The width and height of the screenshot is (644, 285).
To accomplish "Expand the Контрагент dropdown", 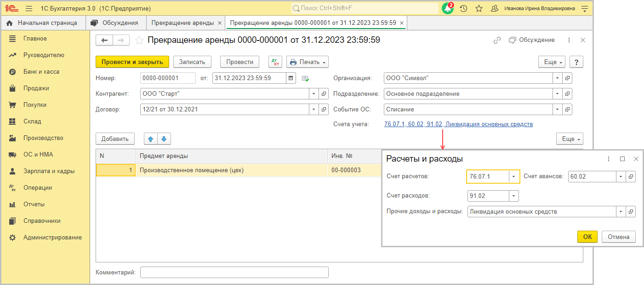I will [313, 94].
